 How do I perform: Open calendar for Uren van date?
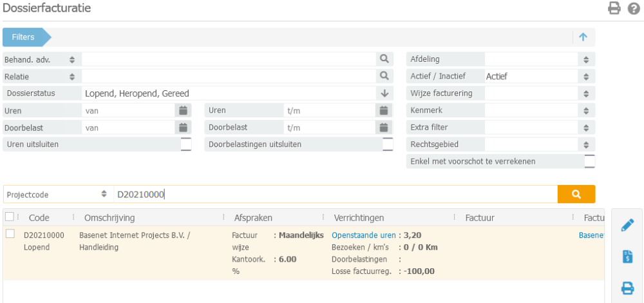(183, 110)
